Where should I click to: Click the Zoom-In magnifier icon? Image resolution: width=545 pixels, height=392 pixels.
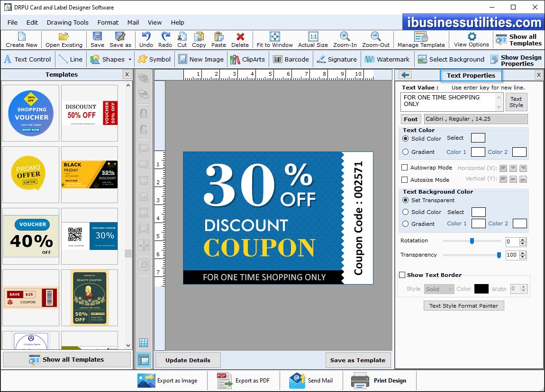[x=345, y=37]
